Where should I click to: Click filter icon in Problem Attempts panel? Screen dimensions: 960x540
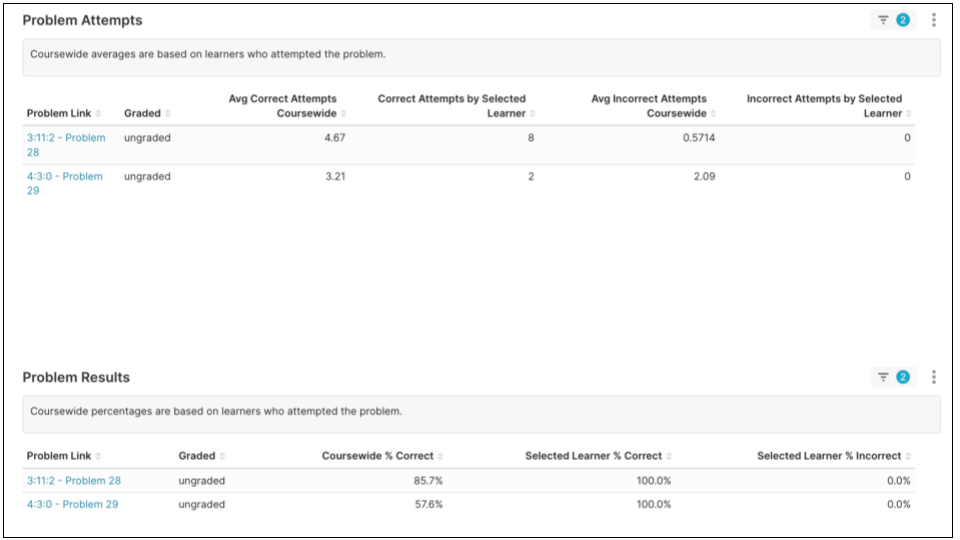point(884,20)
